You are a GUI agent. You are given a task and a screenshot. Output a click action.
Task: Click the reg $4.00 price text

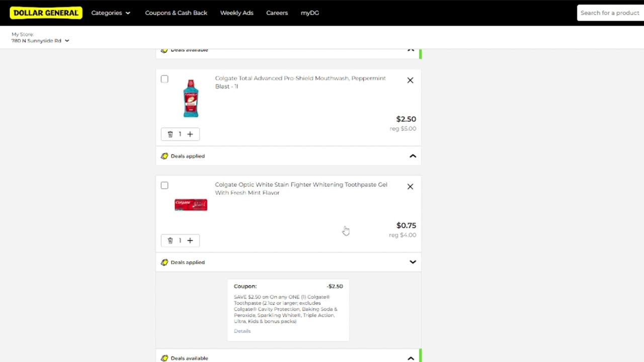tap(403, 235)
